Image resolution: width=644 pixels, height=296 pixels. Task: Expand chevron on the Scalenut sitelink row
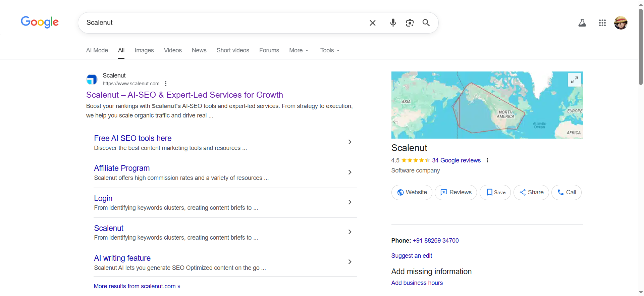350,232
